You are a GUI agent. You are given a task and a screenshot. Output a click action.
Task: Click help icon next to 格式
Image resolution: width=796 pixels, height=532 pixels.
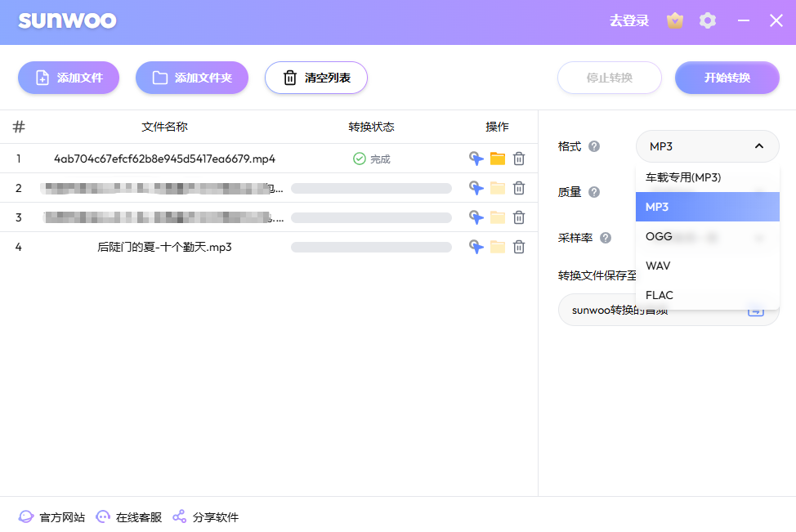594,146
